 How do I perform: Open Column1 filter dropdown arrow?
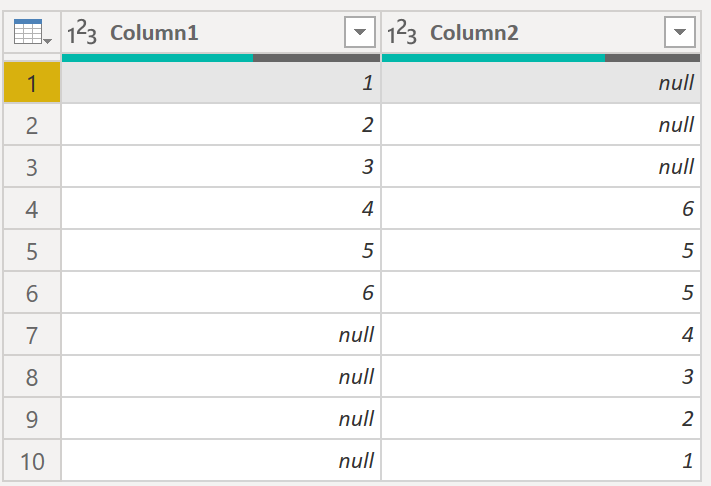[x=360, y=32]
